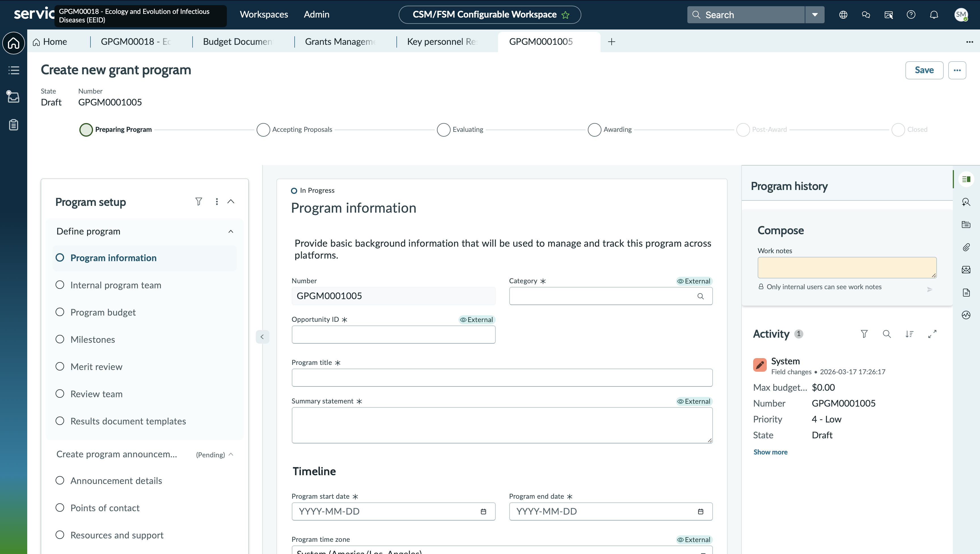Collapse the left setup pane arrow
980x554 pixels.
tap(262, 337)
